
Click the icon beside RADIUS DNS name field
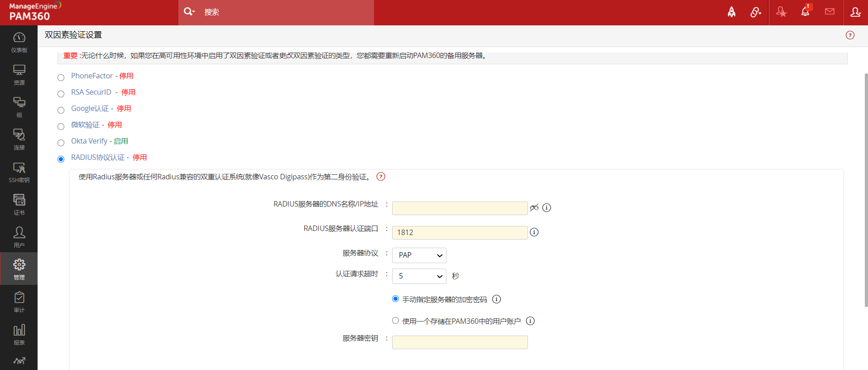534,207
